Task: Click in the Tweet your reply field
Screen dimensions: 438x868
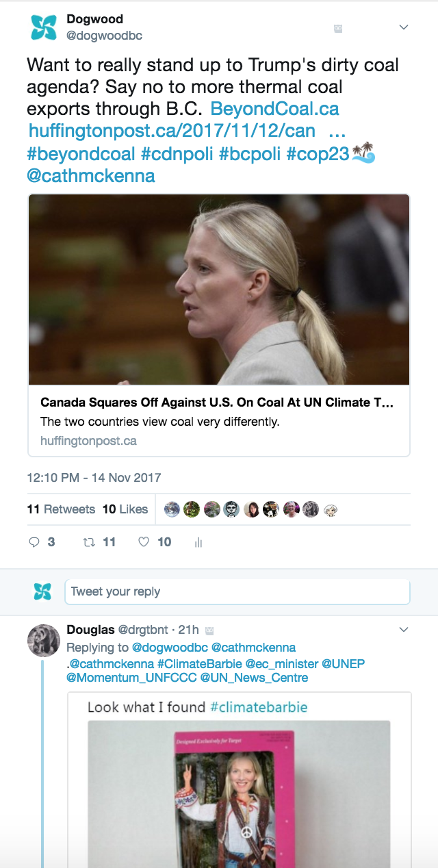Action: [237, 591]
